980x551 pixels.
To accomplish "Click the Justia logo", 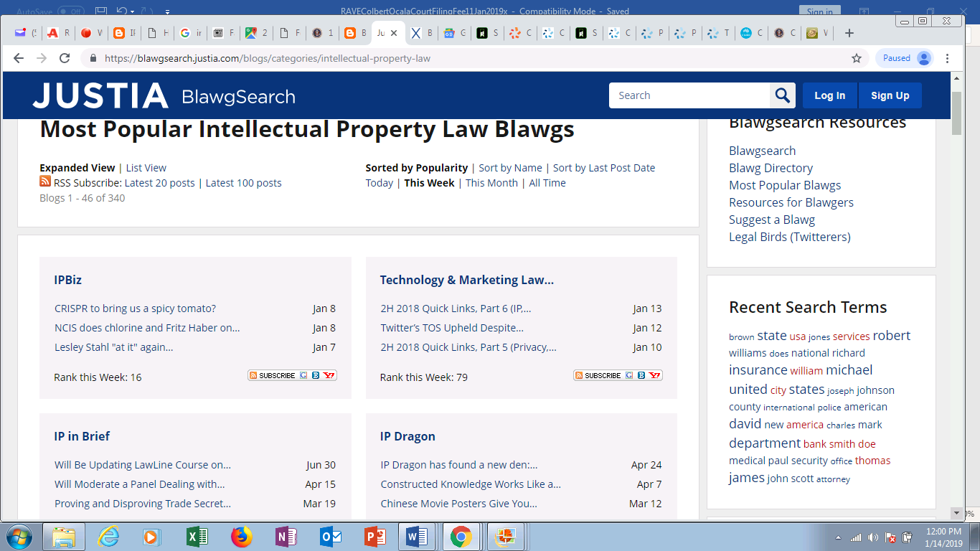I will pos(100,95).
